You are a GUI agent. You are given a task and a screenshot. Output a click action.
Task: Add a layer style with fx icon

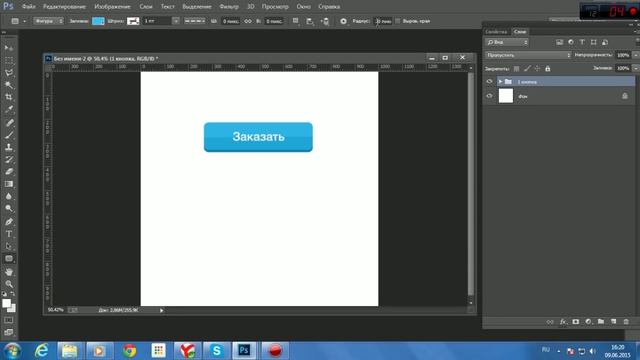563,322
